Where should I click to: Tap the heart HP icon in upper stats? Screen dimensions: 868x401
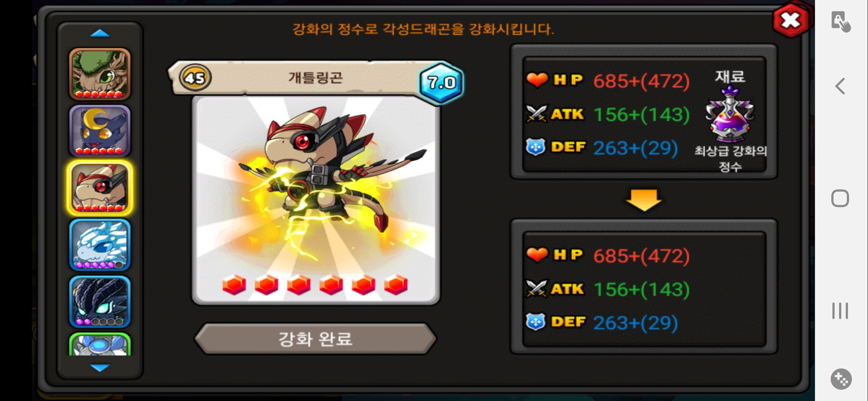coord(537,80)
